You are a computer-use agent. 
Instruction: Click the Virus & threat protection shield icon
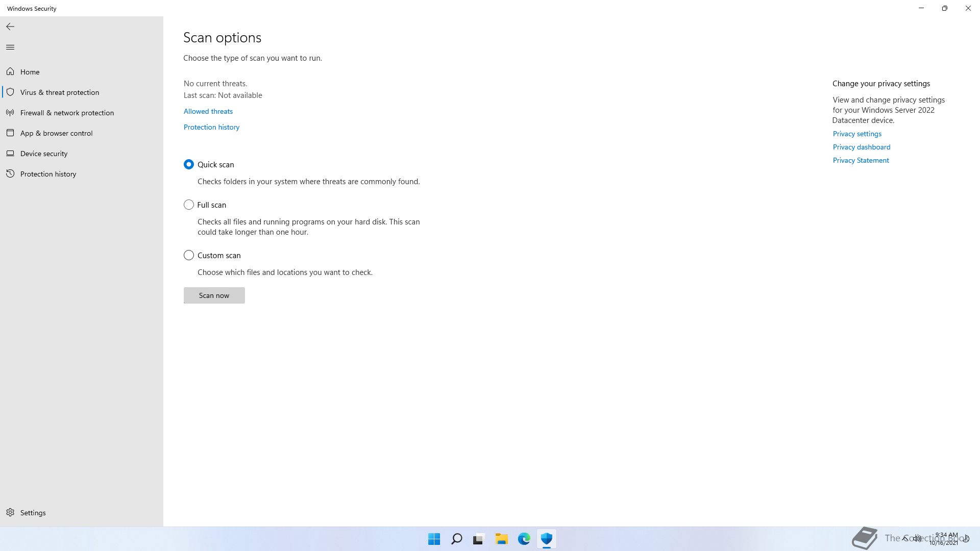10,92
